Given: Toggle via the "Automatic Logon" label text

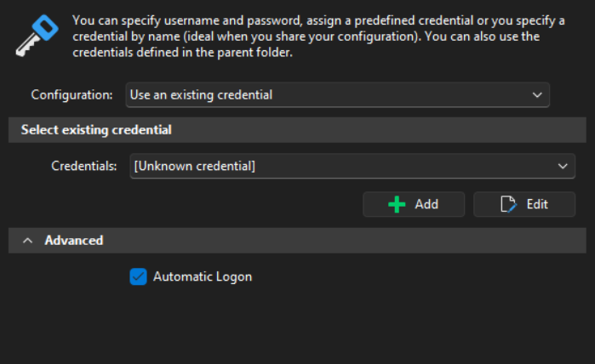Looking at the screenshot, I should (x=203, y=276).
